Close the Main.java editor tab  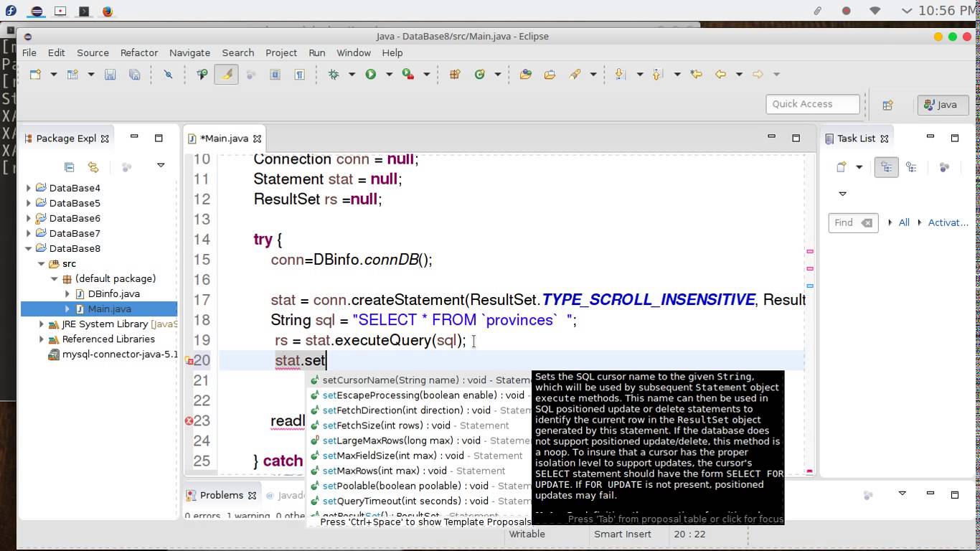coord(257,138)
